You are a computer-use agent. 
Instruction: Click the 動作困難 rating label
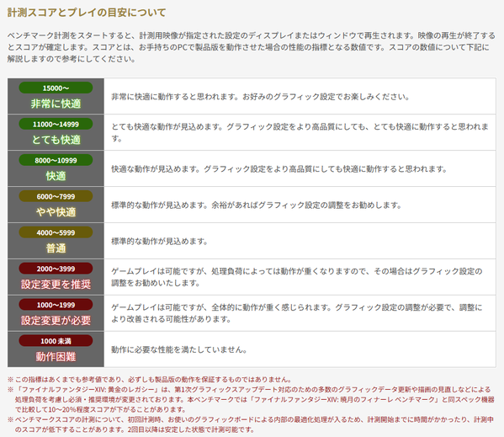56,357
